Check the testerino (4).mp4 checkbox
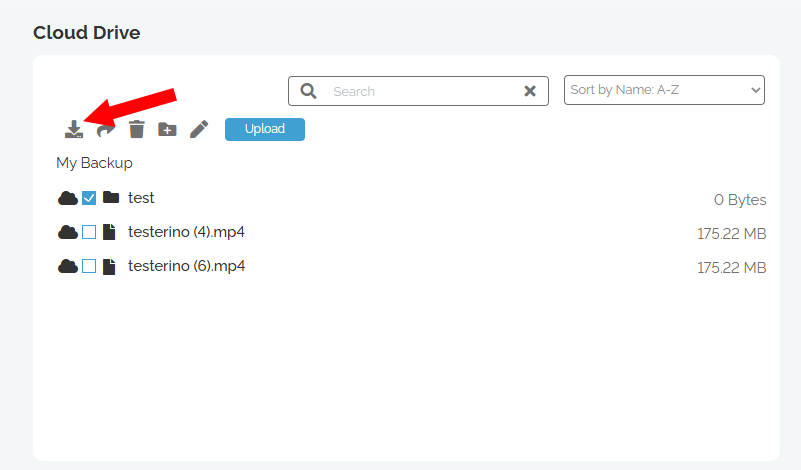The width and height of the screenshot is (801, 470). click(89, 232)
